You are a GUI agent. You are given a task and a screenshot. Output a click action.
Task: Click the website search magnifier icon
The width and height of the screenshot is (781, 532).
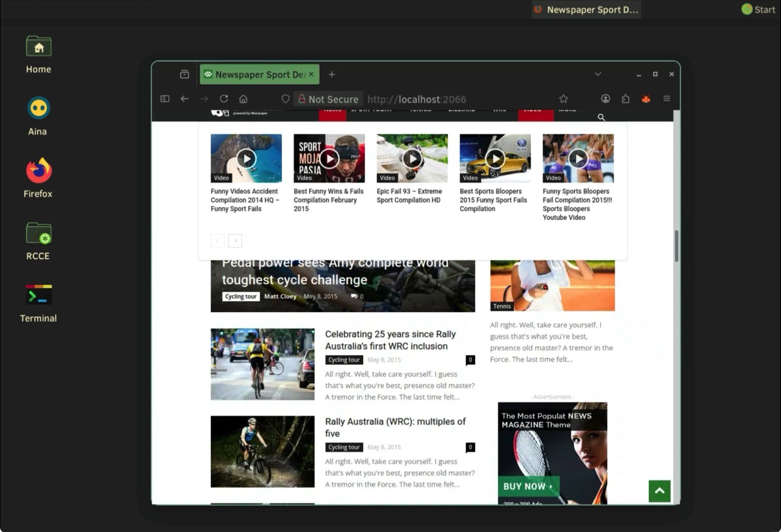pyautogui.click(x=601, y=118)
